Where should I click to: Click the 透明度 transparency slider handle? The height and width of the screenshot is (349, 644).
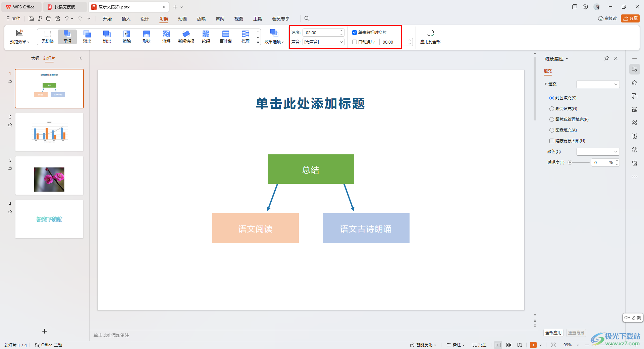tap(570, 162)
